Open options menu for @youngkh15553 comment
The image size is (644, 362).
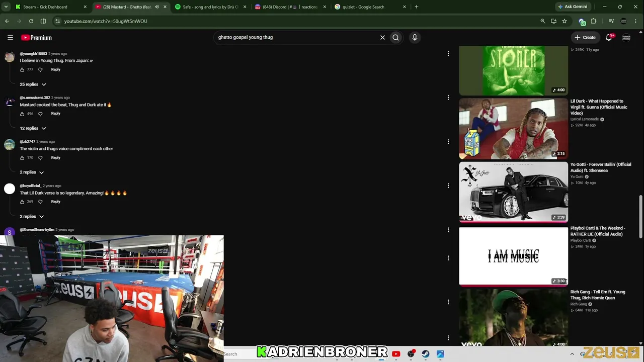[448, 53]
